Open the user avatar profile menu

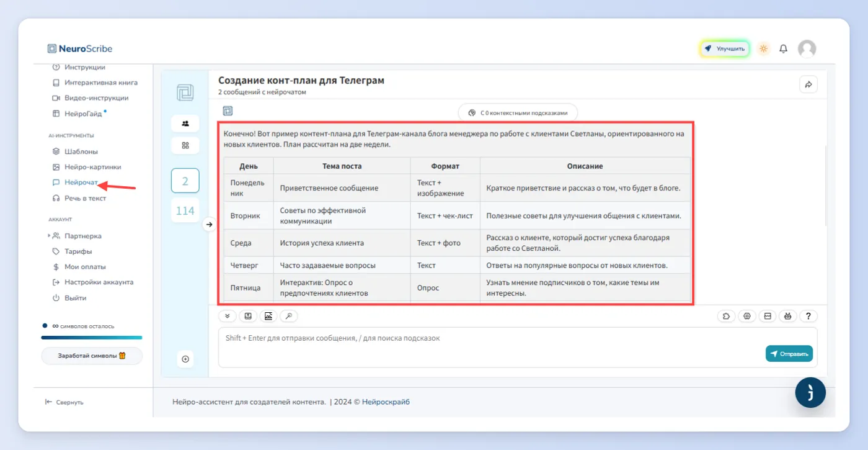pos(807,48)
